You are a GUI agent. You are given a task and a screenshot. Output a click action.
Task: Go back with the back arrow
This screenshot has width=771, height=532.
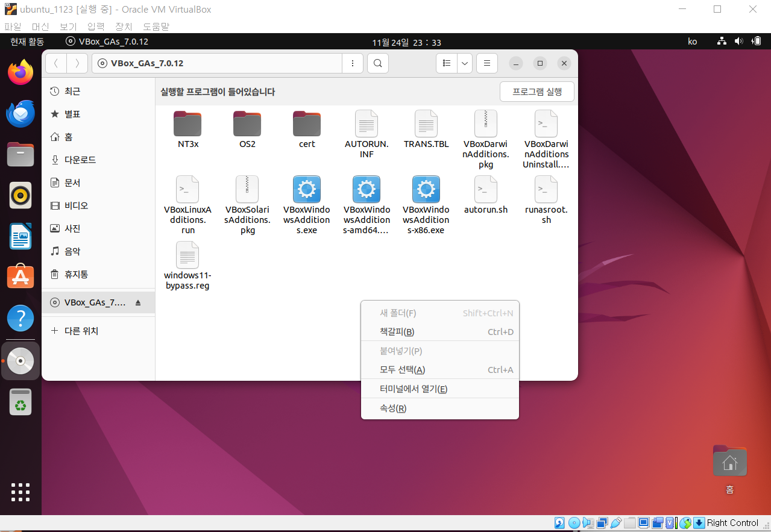point(56,63)
